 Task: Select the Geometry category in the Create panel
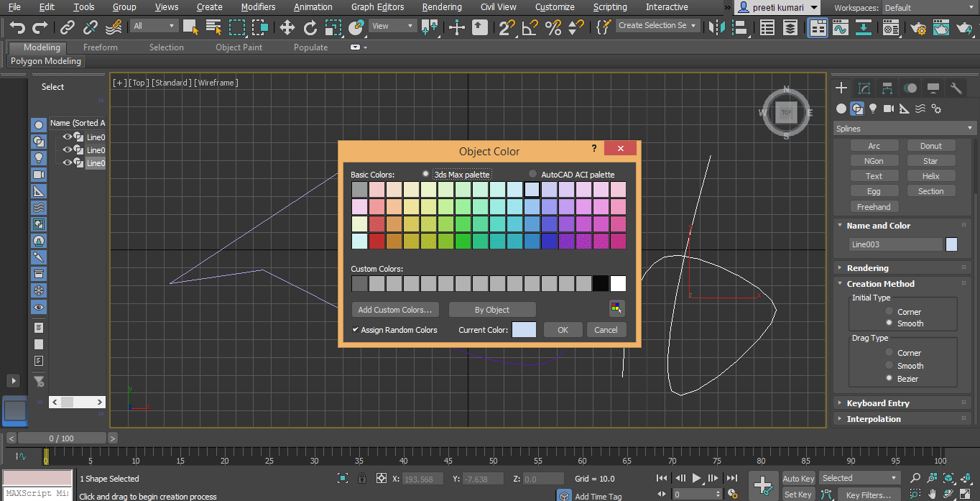(841, 108)
